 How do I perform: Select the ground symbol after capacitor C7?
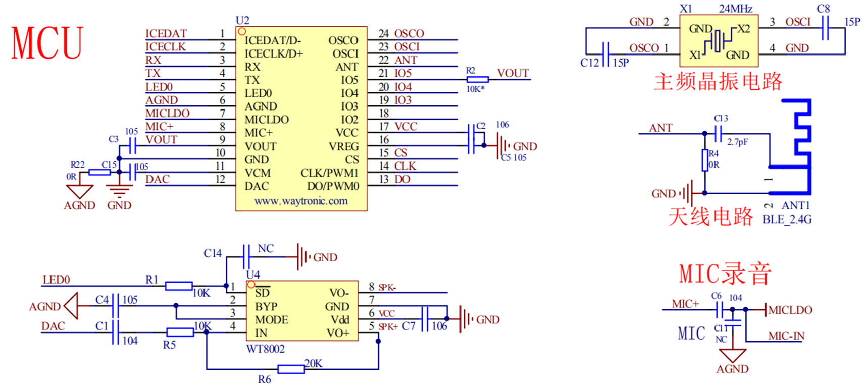(466, 319)
